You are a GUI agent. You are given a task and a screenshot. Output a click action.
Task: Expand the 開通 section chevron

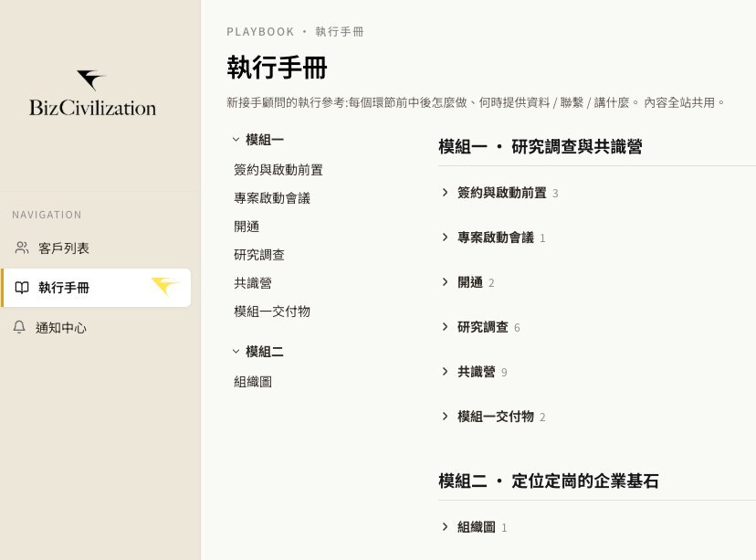(445, 282)
